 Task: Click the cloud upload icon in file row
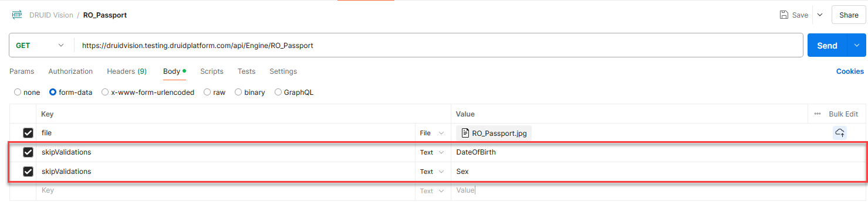[840, 133]
